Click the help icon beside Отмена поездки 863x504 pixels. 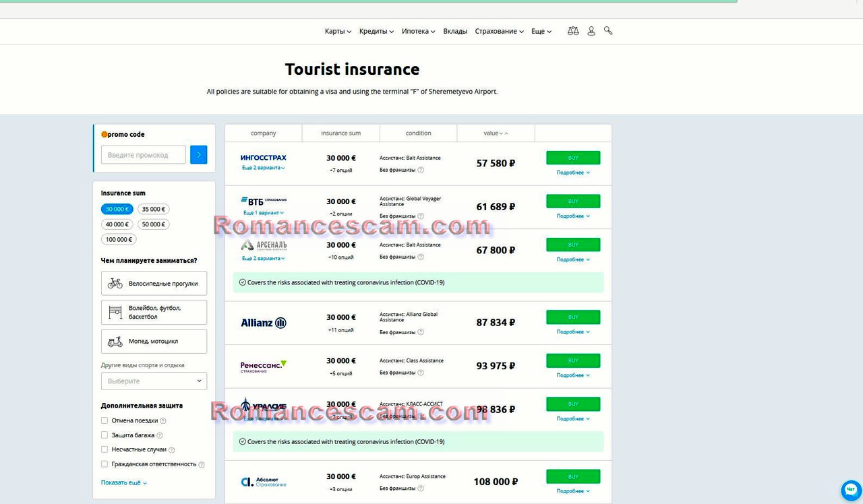pyautogui.click(x=163, y=421)
